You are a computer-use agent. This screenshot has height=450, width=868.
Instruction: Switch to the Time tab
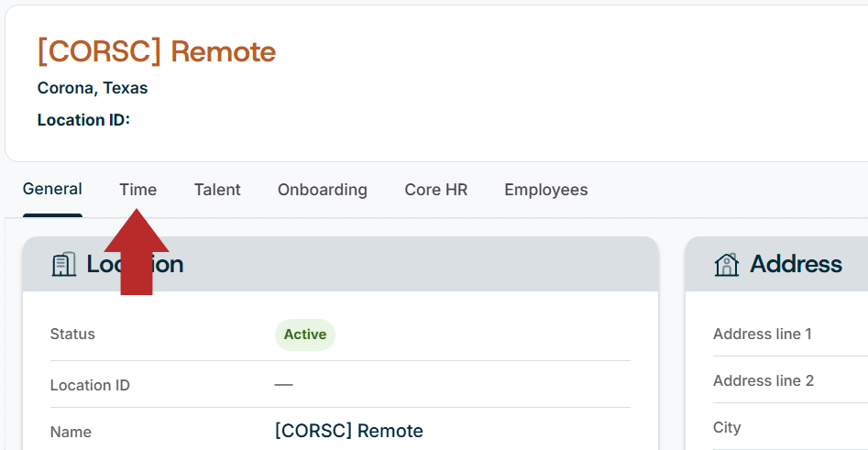[x=137, y=190]
